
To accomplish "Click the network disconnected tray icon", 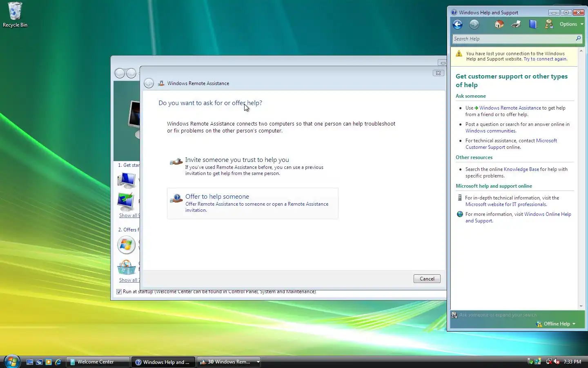I will [549, 361].
